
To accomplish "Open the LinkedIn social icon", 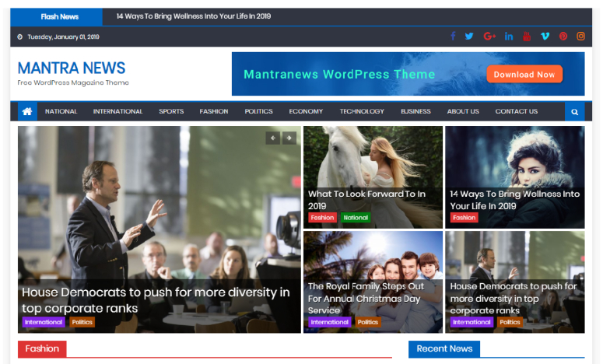I will pos(509,36).
